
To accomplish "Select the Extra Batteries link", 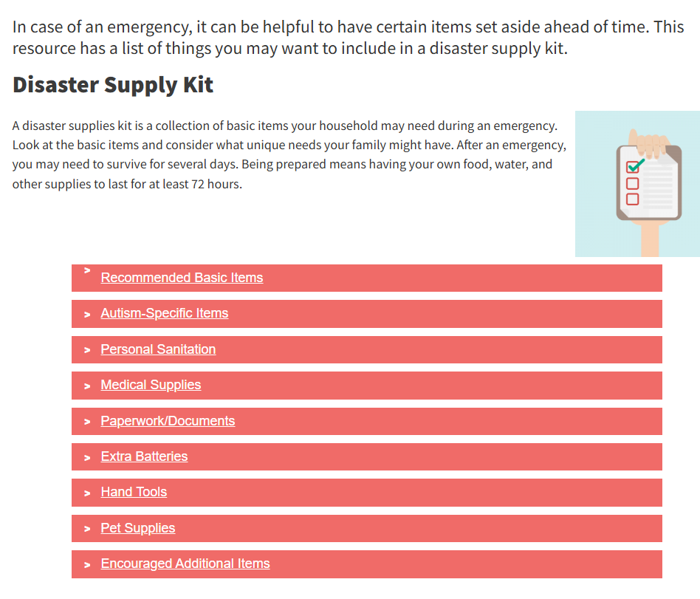I will tap(144, 456).
